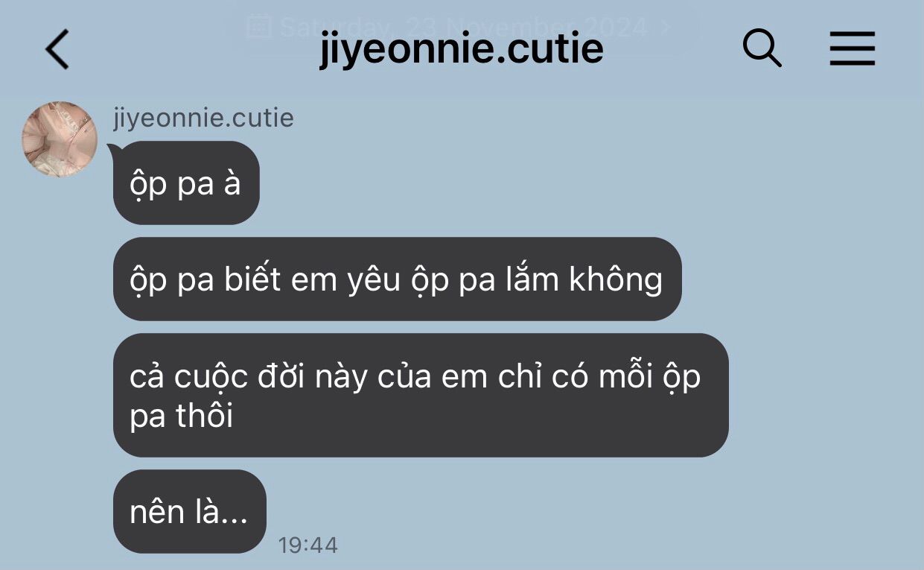
Task: Select the "ộp pa biết em yêu" message
Action: (x=397, y=279)
